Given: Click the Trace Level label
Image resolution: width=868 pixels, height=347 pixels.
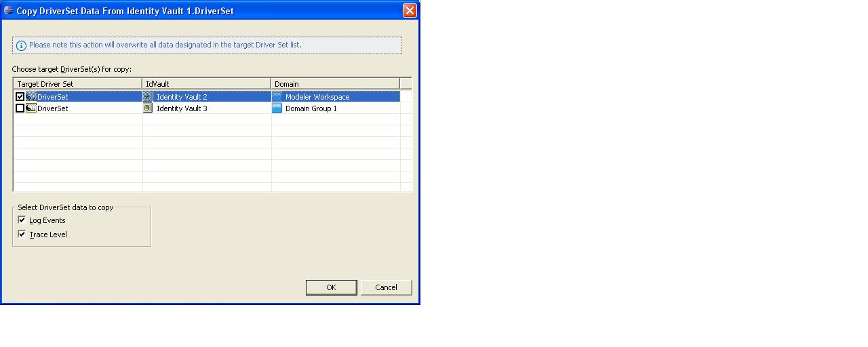Looking at the screenshot, I should pos(48,235).
